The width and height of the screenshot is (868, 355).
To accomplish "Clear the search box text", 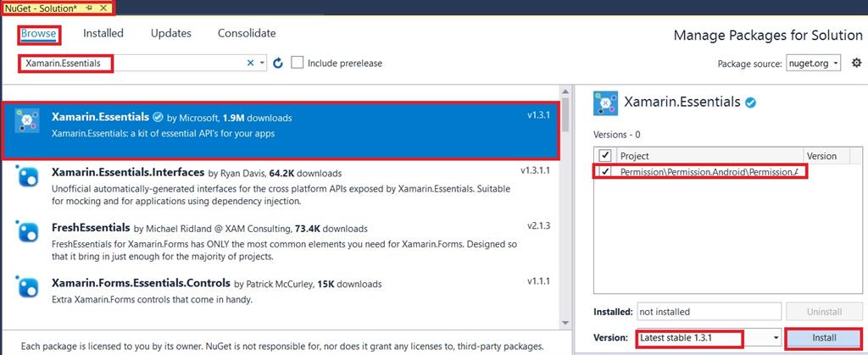I will (250, 63).
